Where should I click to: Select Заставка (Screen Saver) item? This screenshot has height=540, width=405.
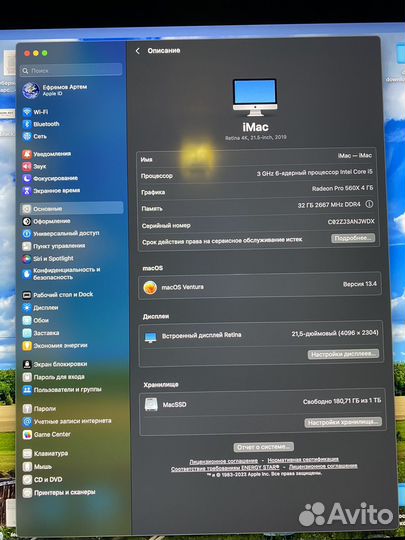tap(41, 333)
